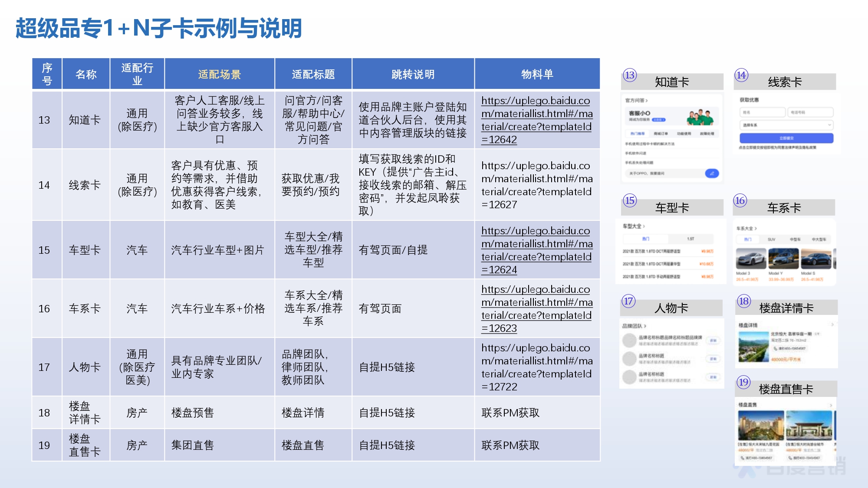The width and height of the screenshot is (868, 488).
Task: Open the templateId=12623 material link
Action: point(536,309)
